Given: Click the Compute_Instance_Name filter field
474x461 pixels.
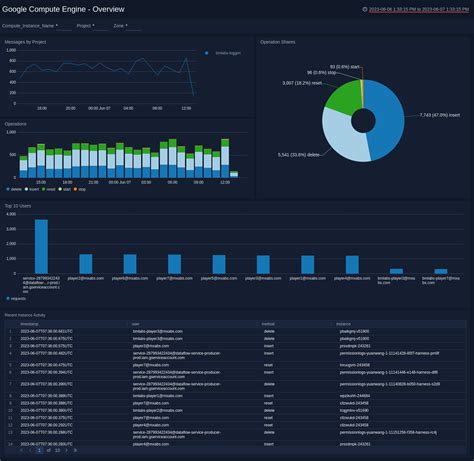Looking at the screenshot, I should [64, 26].
